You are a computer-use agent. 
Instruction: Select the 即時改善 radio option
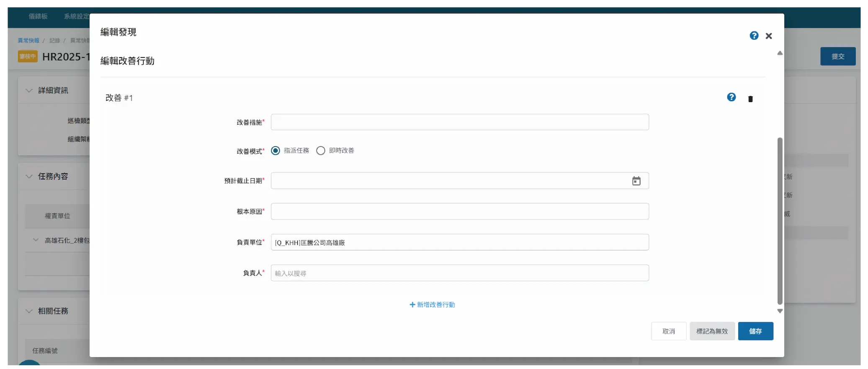[321, 151]
